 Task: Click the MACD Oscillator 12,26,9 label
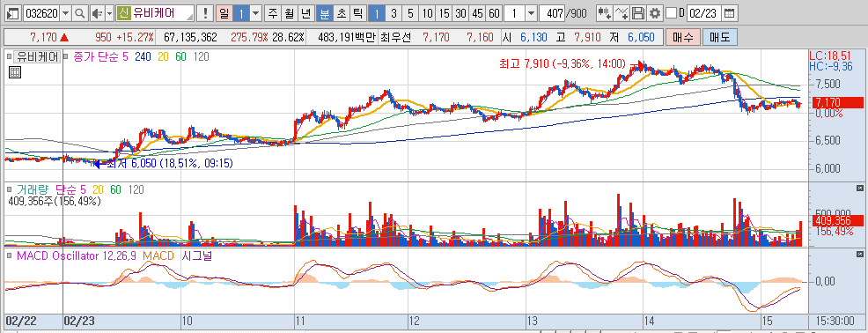77,255
